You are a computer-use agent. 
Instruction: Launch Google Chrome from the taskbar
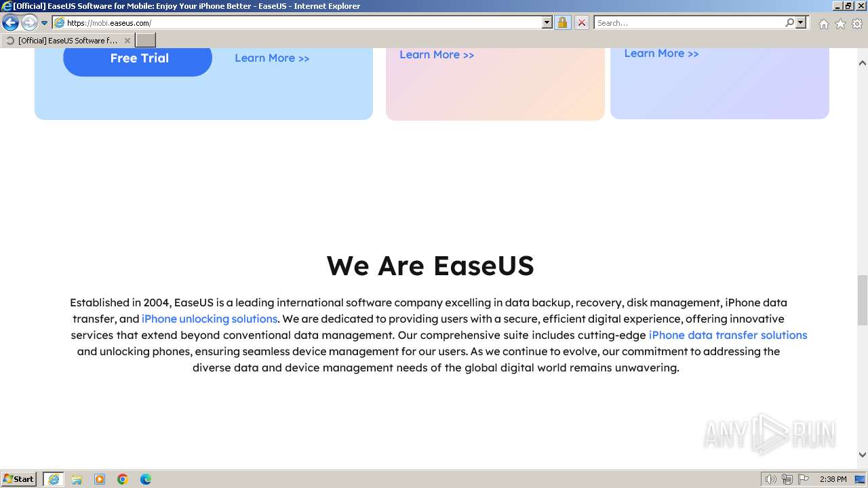point(123,479)
